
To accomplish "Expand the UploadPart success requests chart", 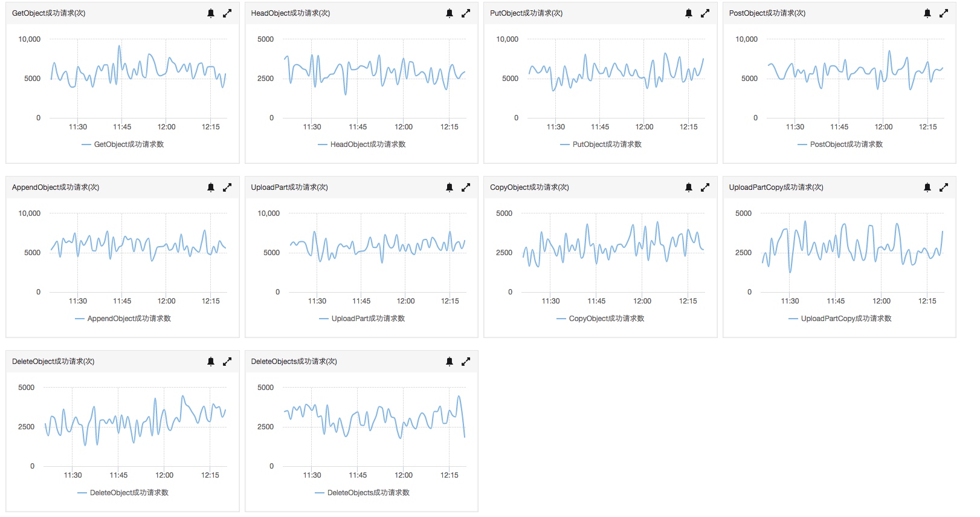I will (x=466, y=187).
